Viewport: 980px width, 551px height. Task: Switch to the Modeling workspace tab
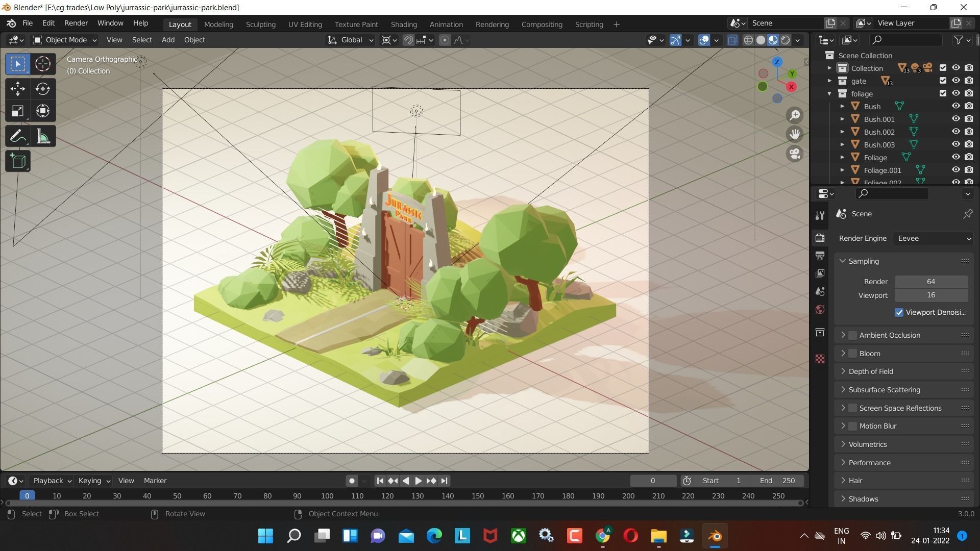218,24
